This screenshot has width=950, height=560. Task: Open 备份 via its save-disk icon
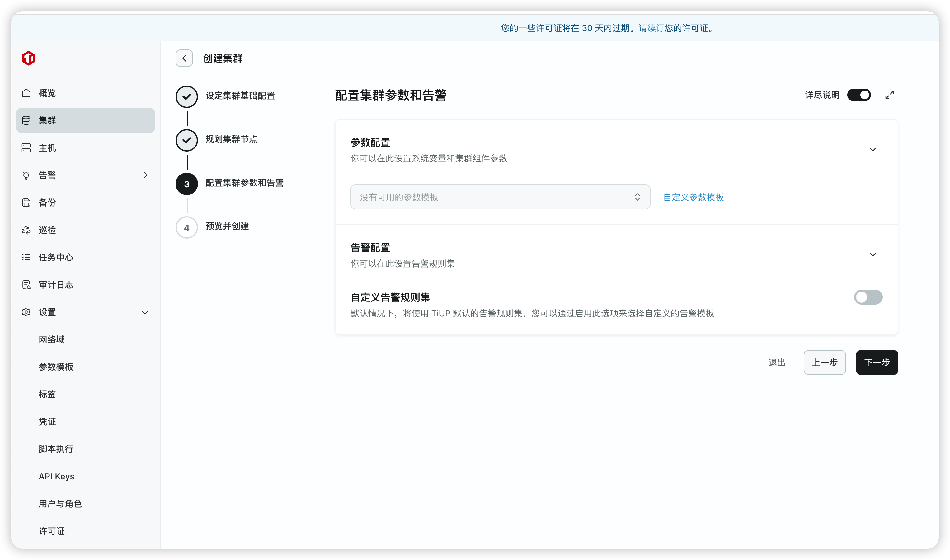tap(26, 203)
